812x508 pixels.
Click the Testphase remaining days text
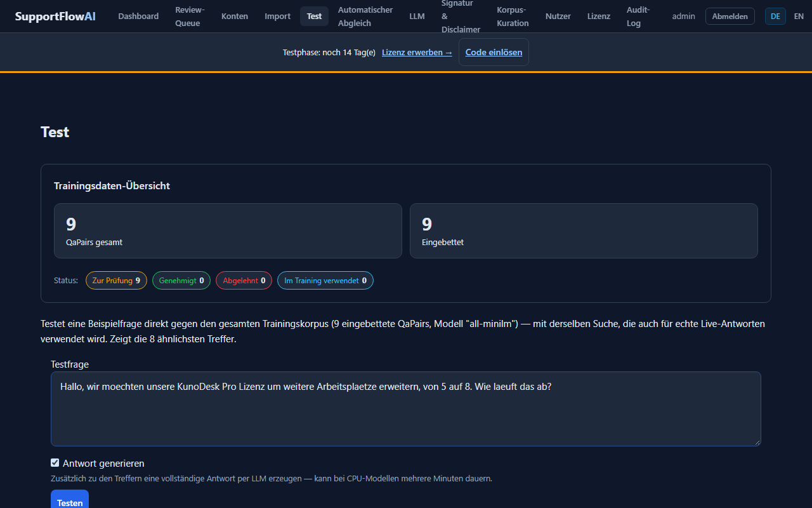(x=329, y=53)
